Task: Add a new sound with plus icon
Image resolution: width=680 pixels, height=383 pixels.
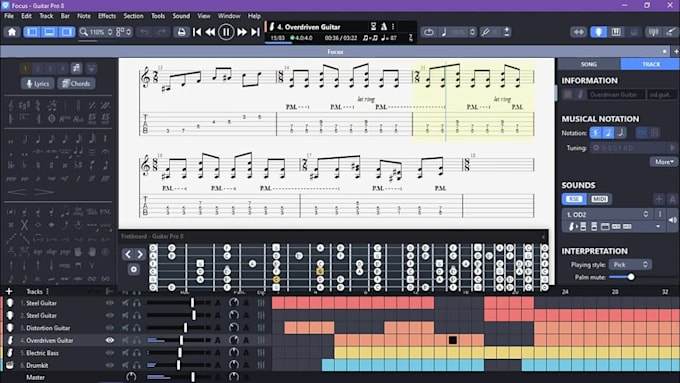Action: (x=659, y=199)
